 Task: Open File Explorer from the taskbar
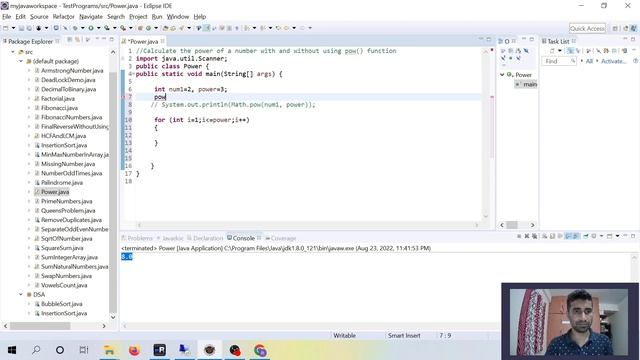[x=109, y=350]
